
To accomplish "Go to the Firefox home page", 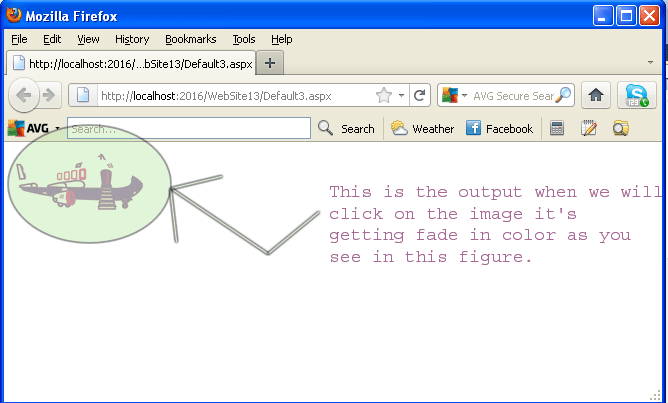I will pyautogui.click(x=596, y=95).
